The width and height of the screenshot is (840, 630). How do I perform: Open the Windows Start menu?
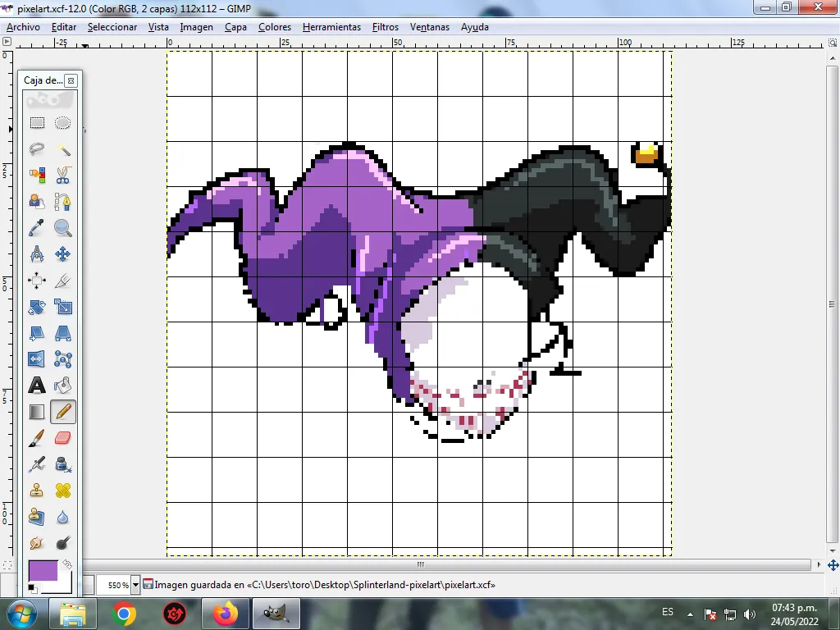pos(22,614)
